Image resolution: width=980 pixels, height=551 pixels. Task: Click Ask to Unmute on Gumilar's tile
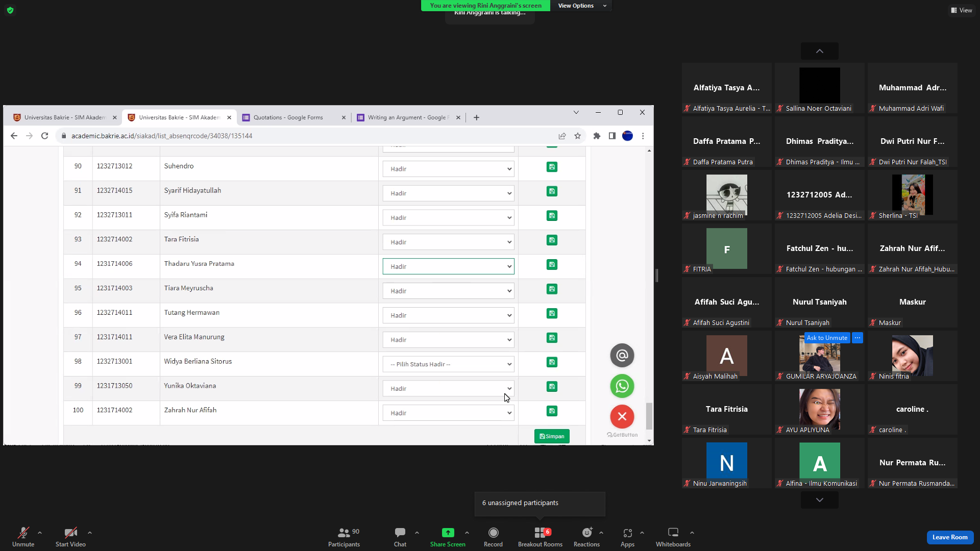(827, 338)
